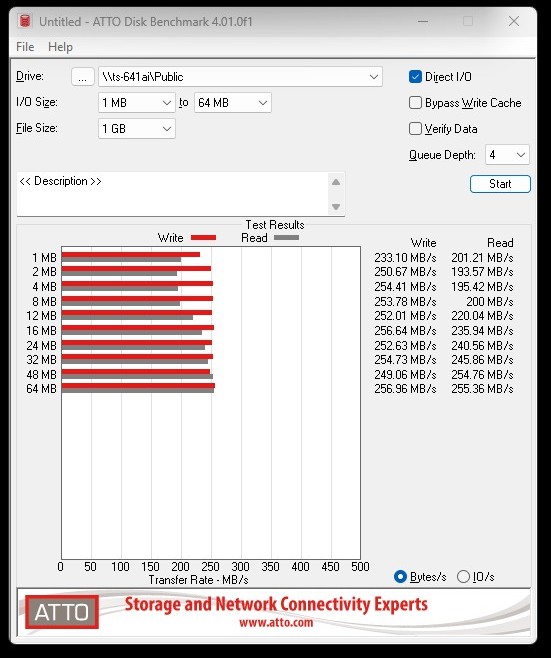Click the gray Read legend swatch

pos(286,238)
